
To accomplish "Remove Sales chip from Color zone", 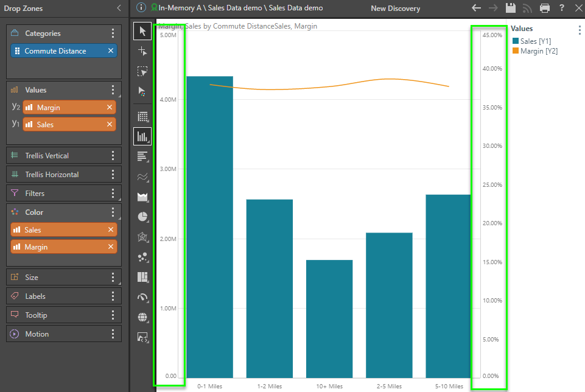I will click(111, 229).
